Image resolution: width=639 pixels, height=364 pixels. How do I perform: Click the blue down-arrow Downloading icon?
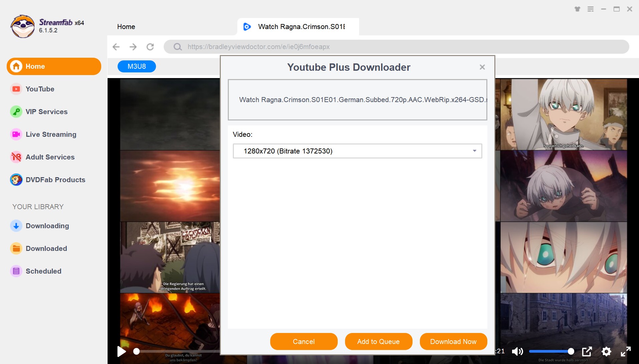coord(16,226)
